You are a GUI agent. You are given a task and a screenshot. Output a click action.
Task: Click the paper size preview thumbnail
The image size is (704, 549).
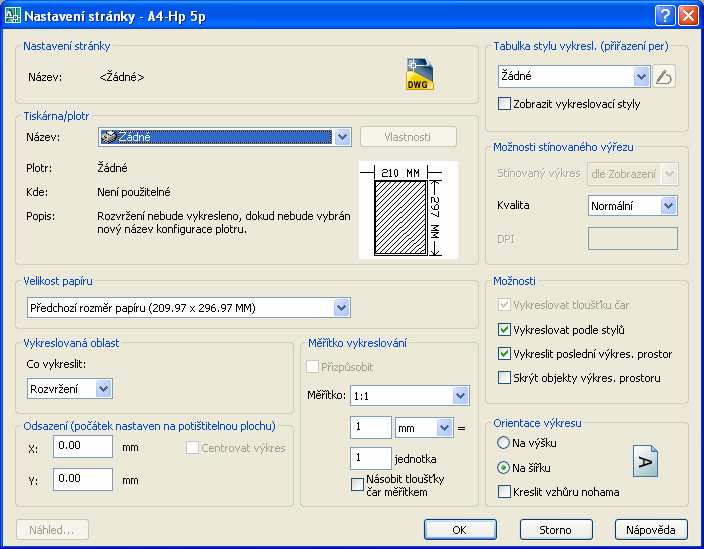pyautogui.click(x=408, y=210)
